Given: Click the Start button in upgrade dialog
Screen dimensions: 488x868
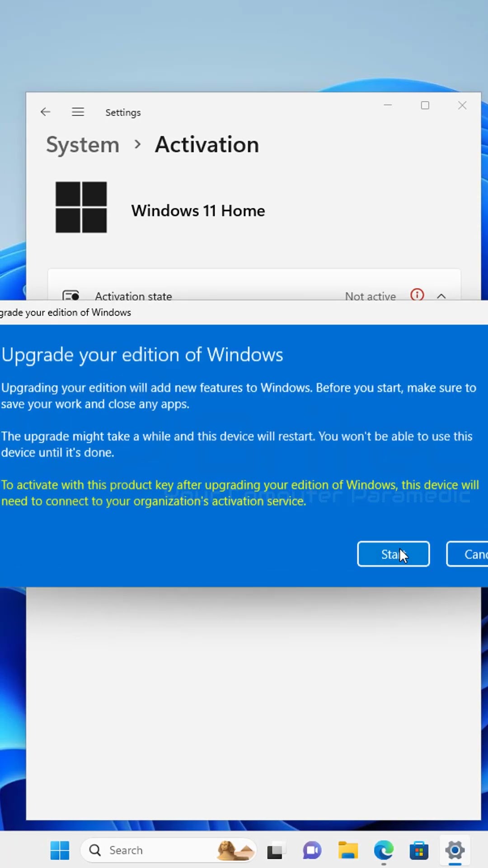Looking at the screenshot, I should 393,554.
